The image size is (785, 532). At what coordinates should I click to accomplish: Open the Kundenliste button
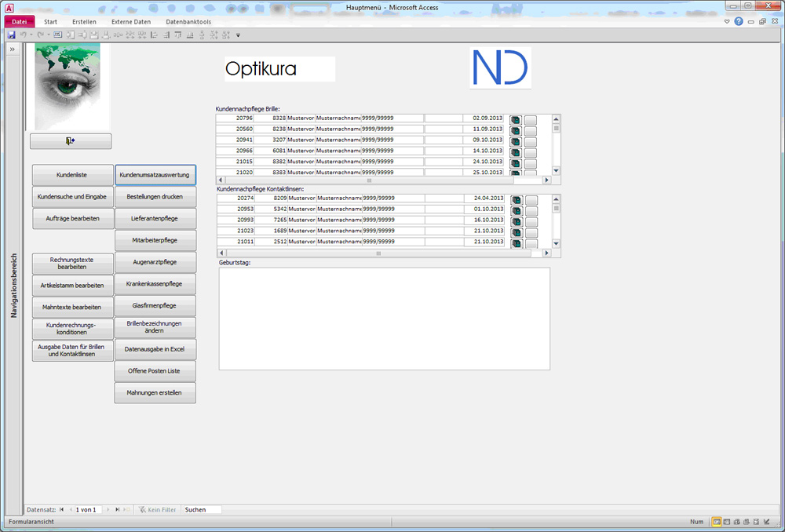click(x=72, y=175)
